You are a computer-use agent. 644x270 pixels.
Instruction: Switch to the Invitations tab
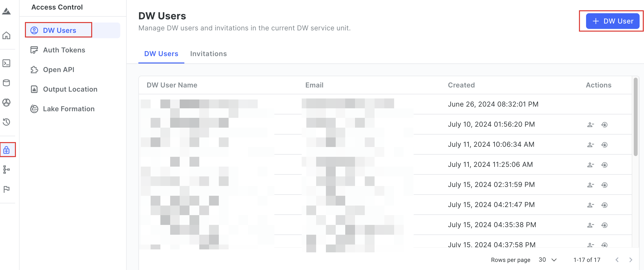click(x=209, y=54)
